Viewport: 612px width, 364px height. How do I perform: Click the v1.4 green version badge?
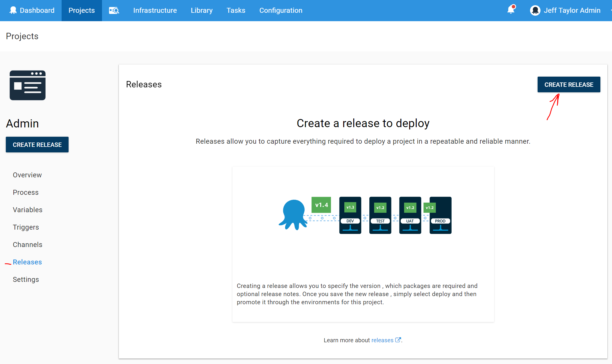(x=321, y=205)
